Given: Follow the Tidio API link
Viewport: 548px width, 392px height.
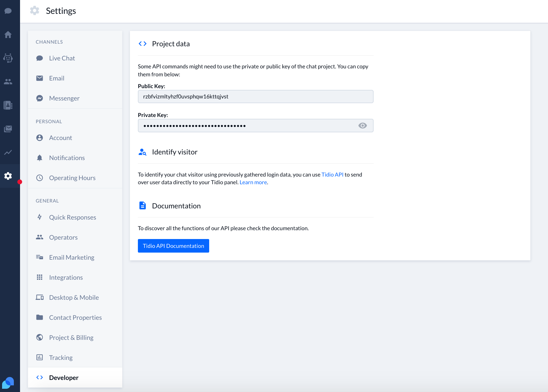Looking at the screenshot, I should pyautogui.click(x=332, y=174).
